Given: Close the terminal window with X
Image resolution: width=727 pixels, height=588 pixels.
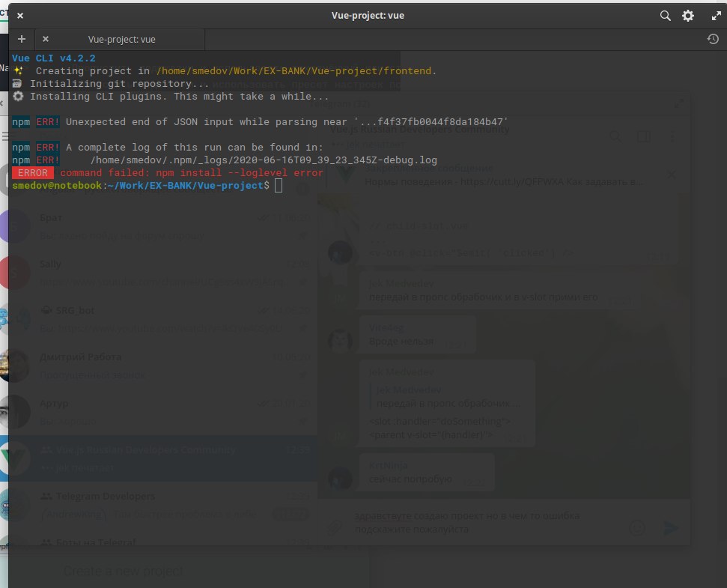Looking at the screenshot, I should tap(20, 16).
